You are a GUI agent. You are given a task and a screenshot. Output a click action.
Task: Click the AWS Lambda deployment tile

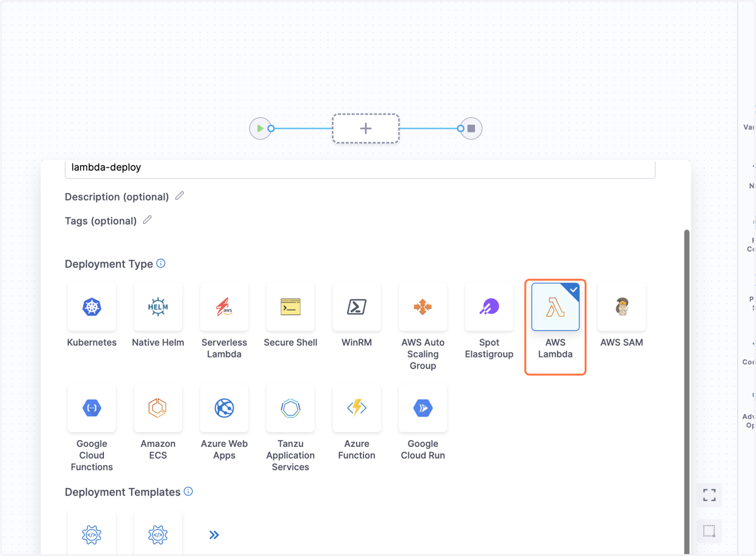tap(555, 307)
